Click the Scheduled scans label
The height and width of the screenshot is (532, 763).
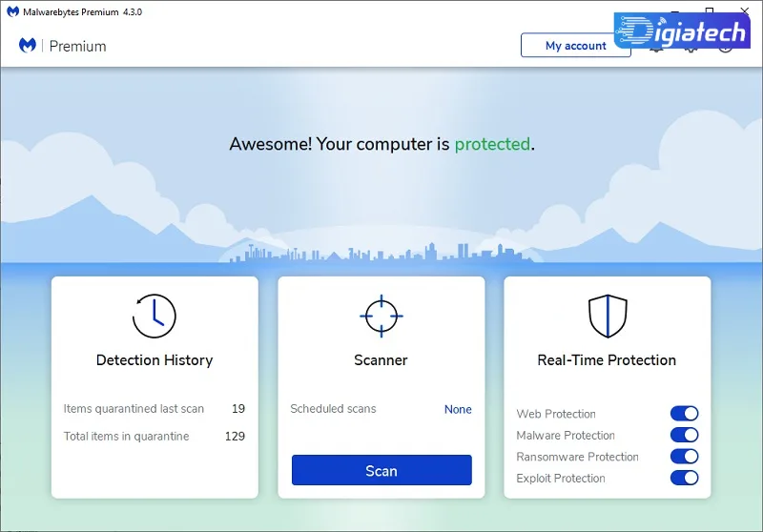pyautogui.click(x=333, y=408)
